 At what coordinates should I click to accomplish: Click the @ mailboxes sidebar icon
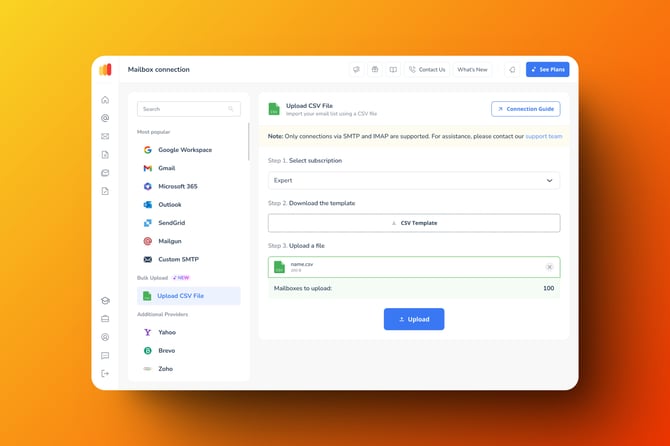(105, 118)
